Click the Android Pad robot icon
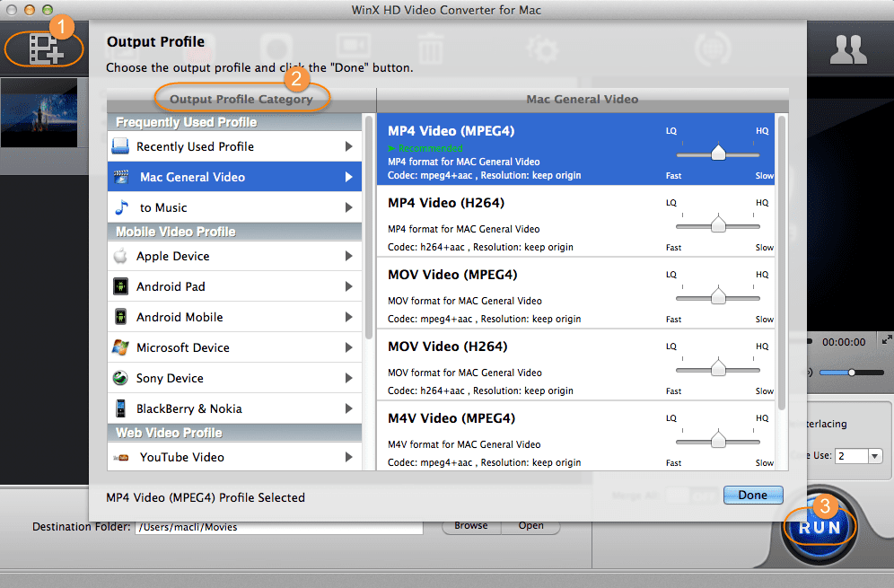Viewport: 894px width, 588px height. click(x=120, y=286)
